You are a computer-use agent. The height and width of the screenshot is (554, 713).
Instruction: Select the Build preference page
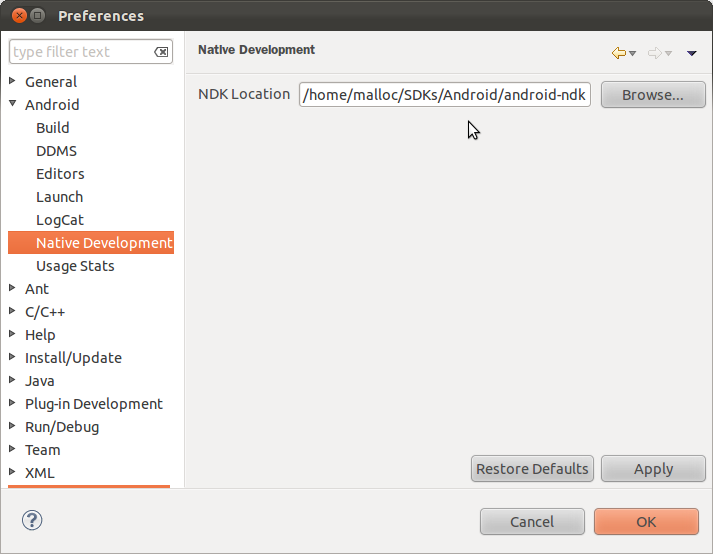pyautogui.click(x=53, y=128)
